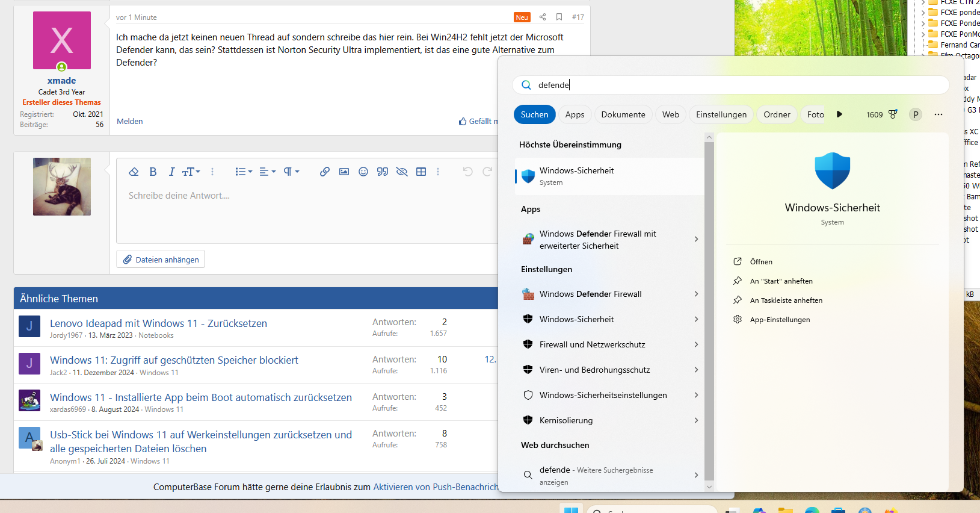The image size is (980, 513).
Task: Open the list options dropdown in editor
Action: click(x=244, y=172)
